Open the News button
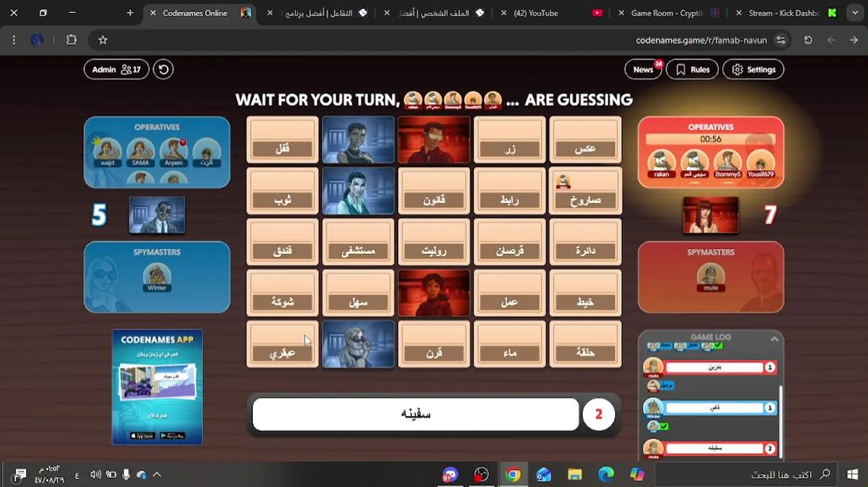 coord(643,70)
